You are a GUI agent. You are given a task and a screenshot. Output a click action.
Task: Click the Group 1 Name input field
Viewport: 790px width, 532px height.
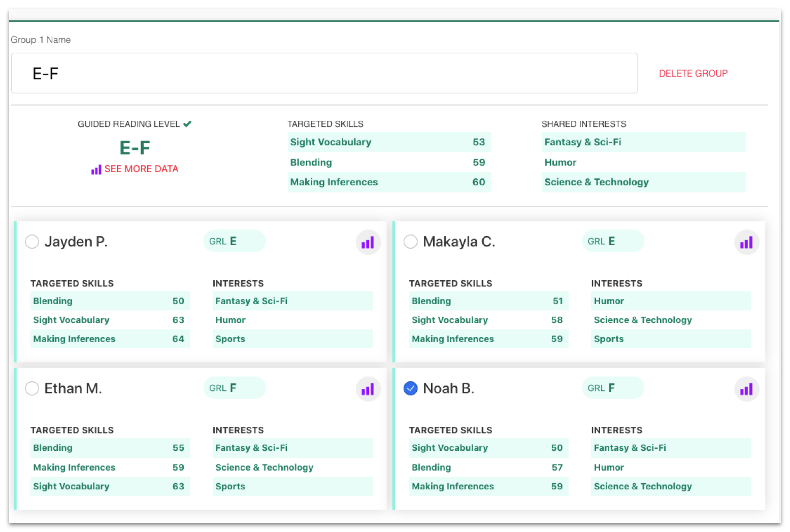[324, 74]
